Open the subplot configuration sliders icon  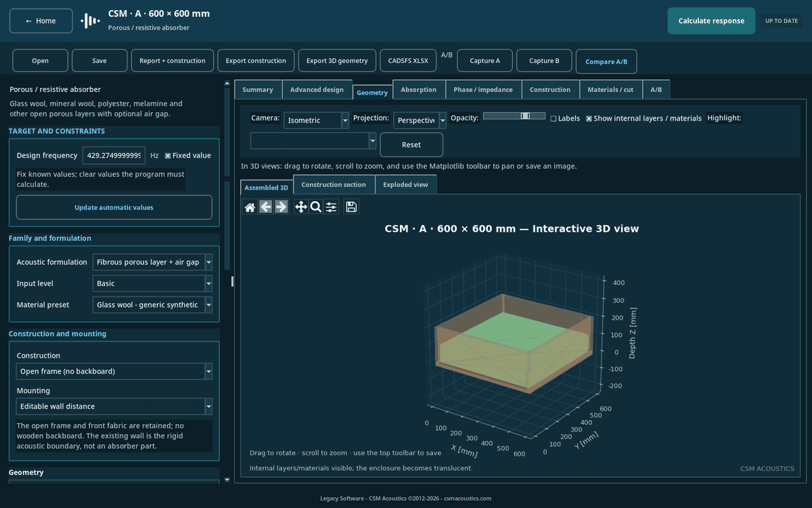tap(332, 207)
